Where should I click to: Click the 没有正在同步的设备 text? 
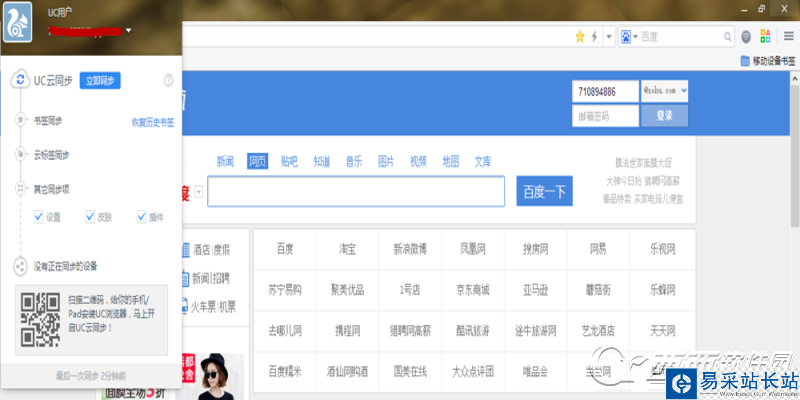65,266
